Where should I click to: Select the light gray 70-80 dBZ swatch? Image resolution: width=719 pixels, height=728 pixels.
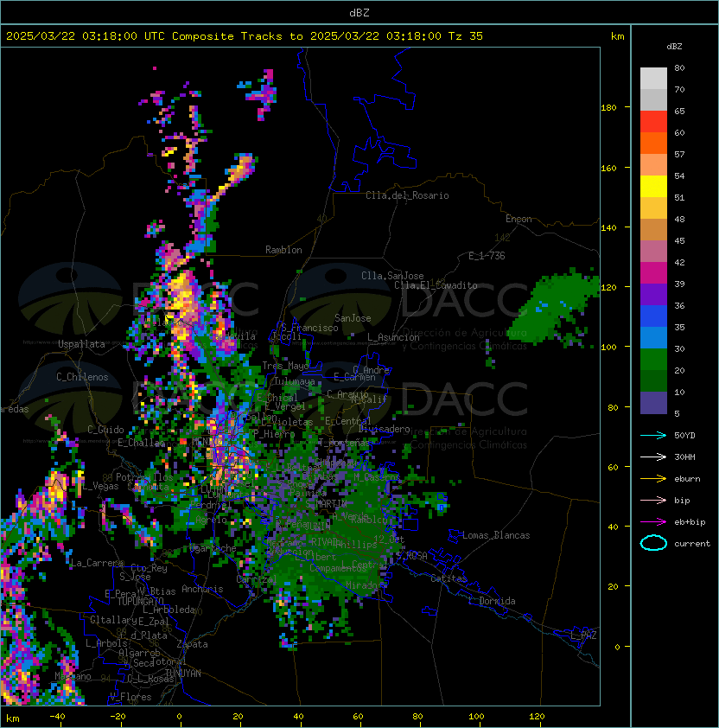point(653,79)
